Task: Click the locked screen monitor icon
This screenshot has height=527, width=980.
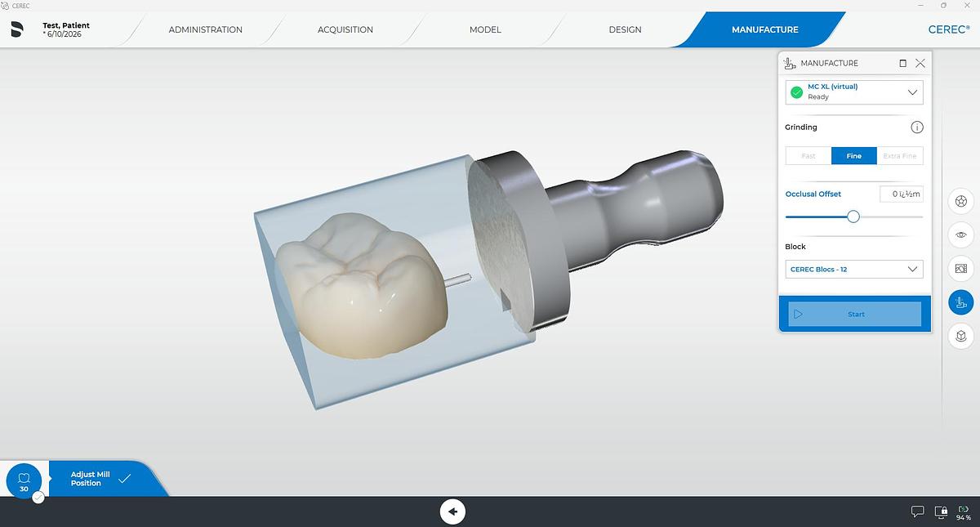Action: pos(941,511)
